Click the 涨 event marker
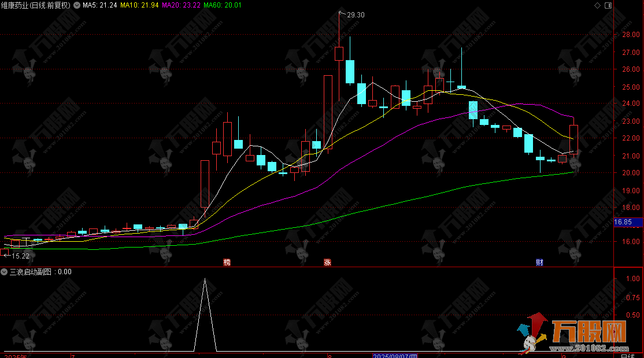This screenshot has width=644, height=358. (x=327, y=262)
